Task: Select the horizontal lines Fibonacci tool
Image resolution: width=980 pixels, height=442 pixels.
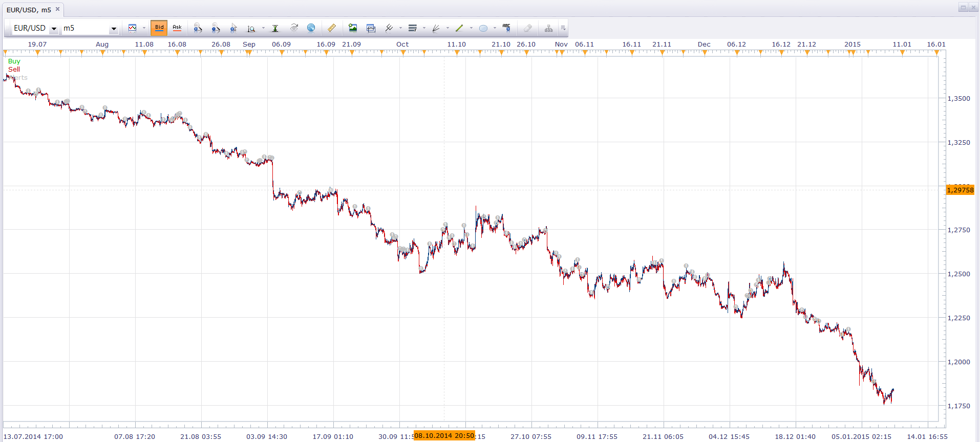Action: pyautogui.click(x=413, y=28)
